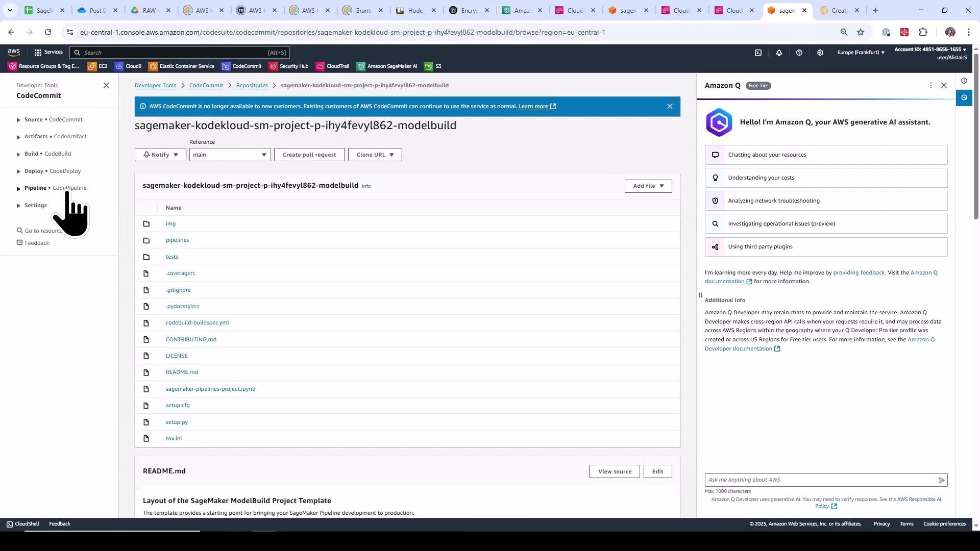
Task: Open EC2 favorite shortcut
Action: click(x=97, y=66)
